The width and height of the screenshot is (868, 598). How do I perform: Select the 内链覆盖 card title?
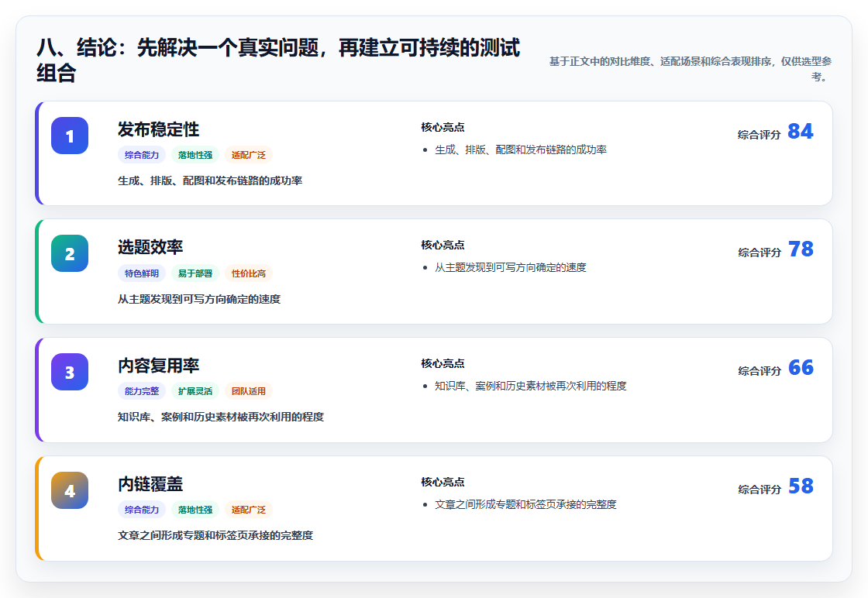150,483
